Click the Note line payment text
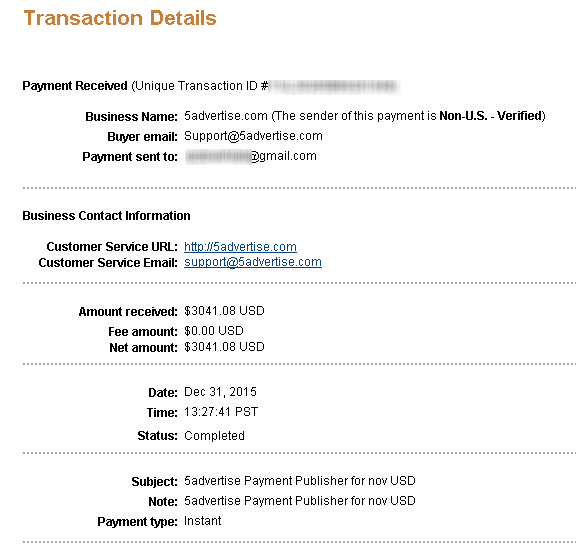Screen dimensions: 576x552 tap(300, 501)
